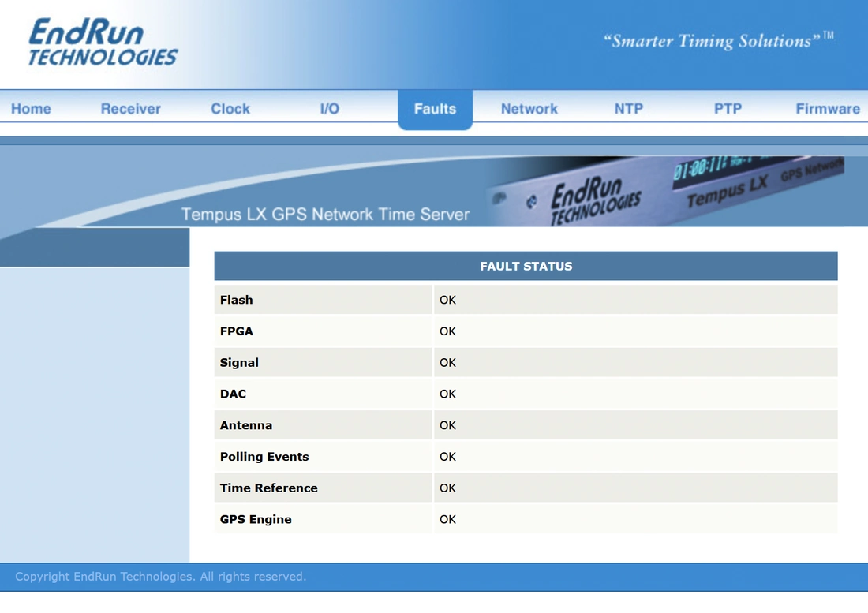Click the OK status for Flash

[448, 300]
